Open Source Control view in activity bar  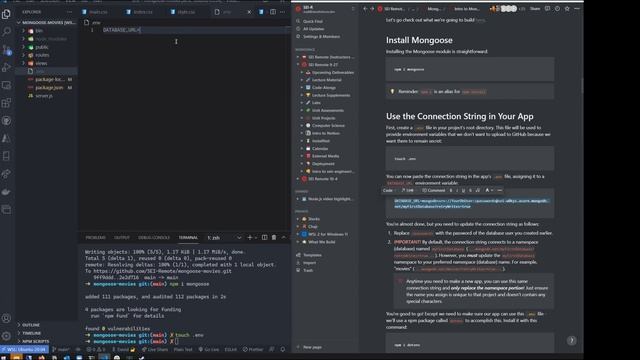click(6, 50)
